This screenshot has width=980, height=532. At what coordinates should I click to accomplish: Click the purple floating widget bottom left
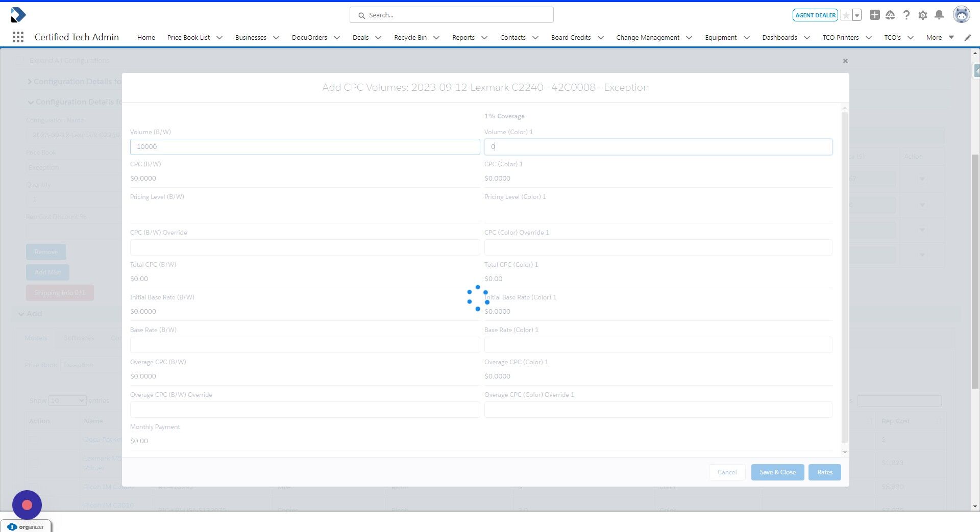coord(27,504)
